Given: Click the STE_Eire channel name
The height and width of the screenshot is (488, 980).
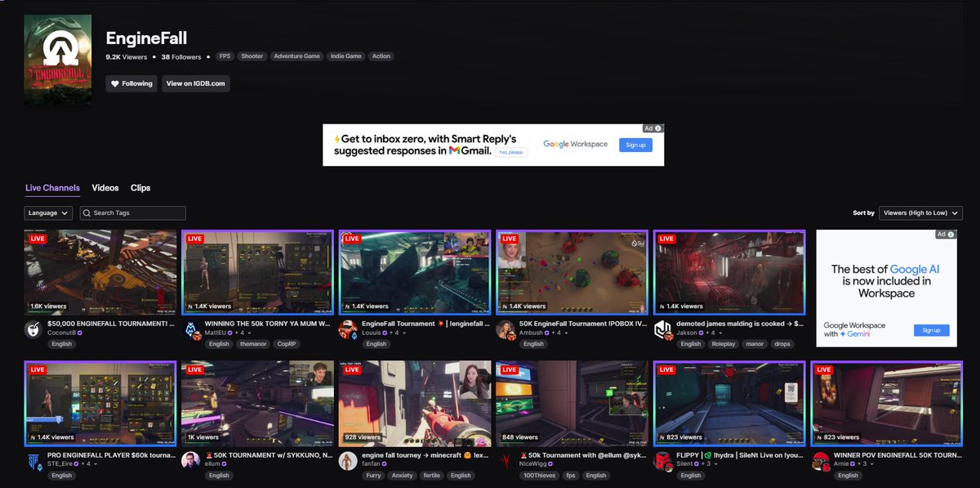Looking at the screenshot, I should (60, 463).
